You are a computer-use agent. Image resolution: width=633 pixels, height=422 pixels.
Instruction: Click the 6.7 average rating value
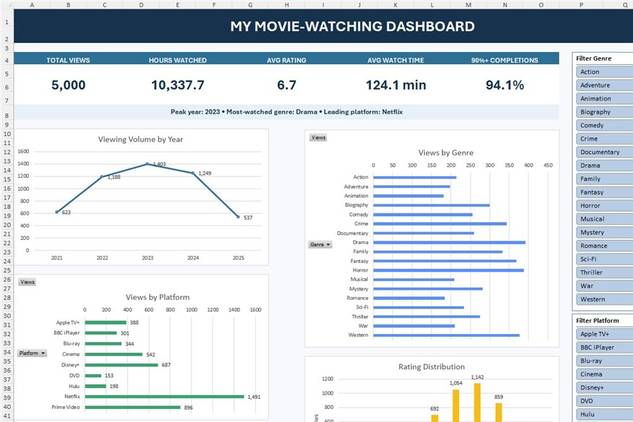(x=287, y=85)
